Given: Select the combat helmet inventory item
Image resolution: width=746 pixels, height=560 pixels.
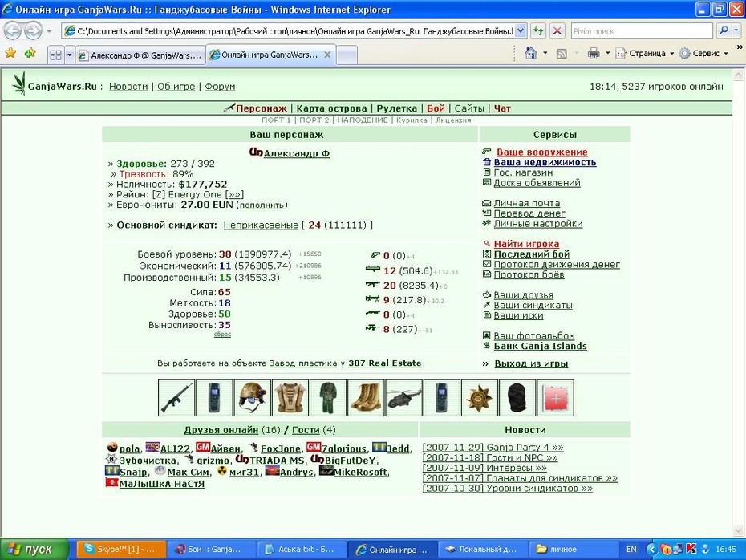Looking at the screenshot, I should 252,398.
